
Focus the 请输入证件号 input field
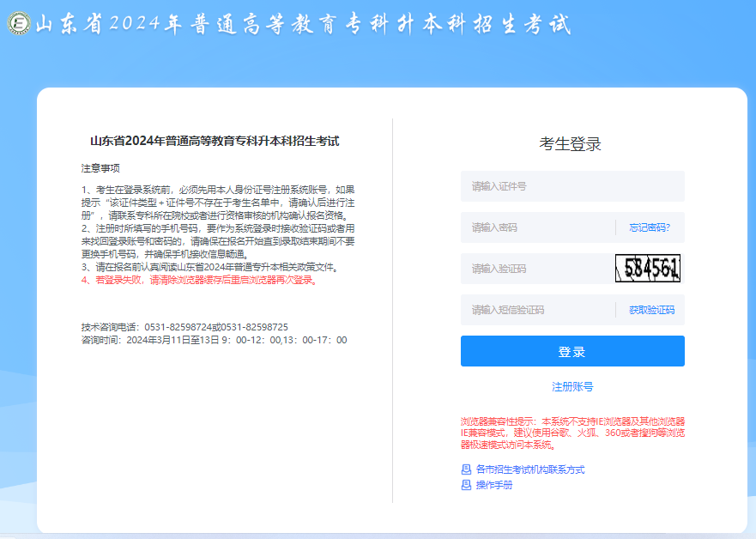click(572, 186)
